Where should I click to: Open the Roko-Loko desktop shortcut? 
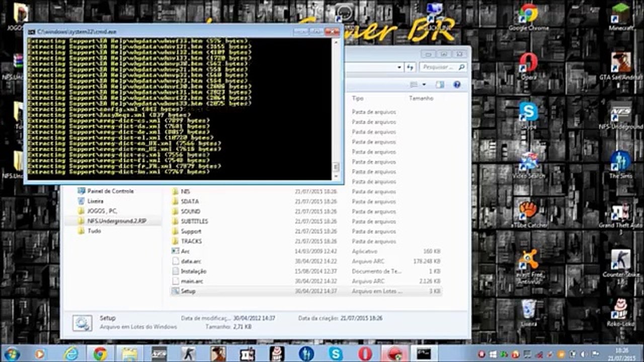pyautogui.click(x=621, y=313)
